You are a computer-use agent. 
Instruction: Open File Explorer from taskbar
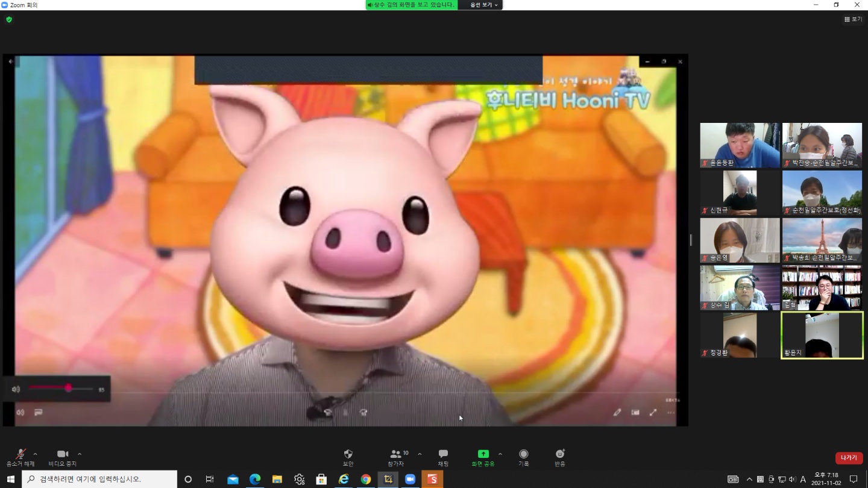click(277, 479)
